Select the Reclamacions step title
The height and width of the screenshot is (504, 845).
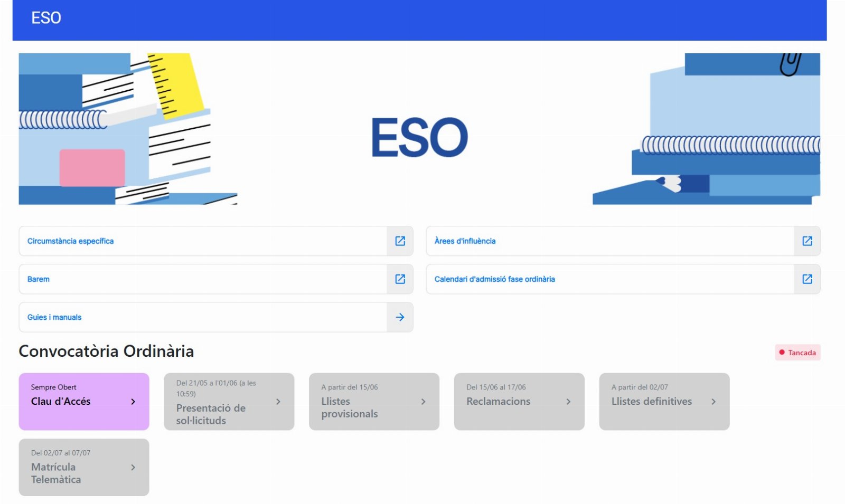click(x=498, y=401)
